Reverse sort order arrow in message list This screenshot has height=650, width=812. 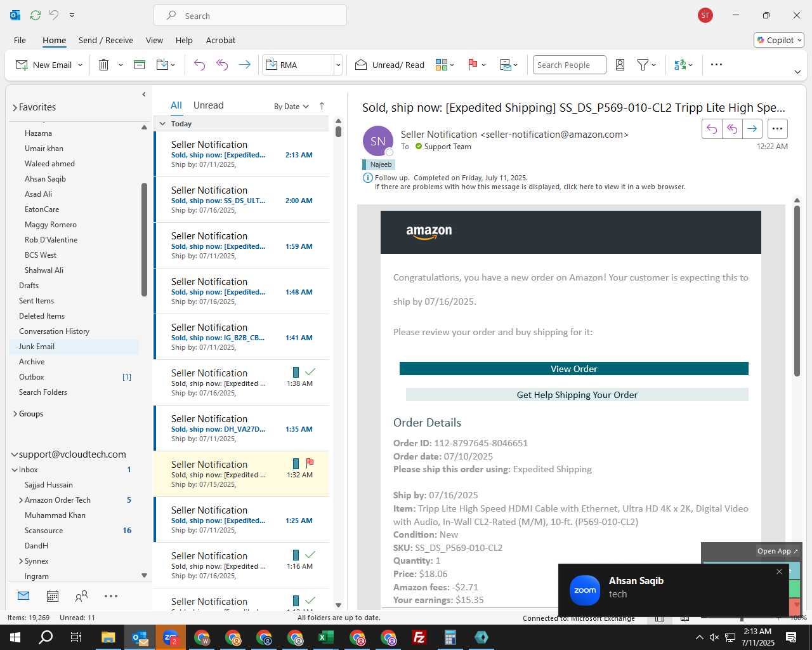coord(322,106)
